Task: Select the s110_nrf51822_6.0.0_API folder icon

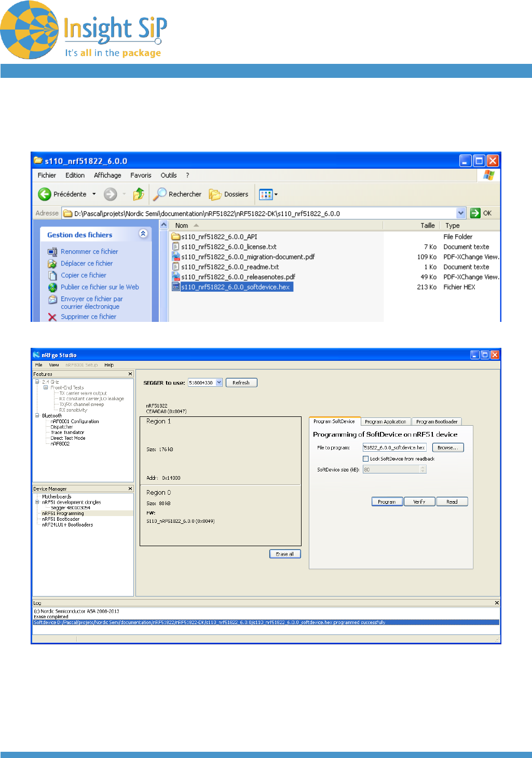Action: [x=176, y=237]
